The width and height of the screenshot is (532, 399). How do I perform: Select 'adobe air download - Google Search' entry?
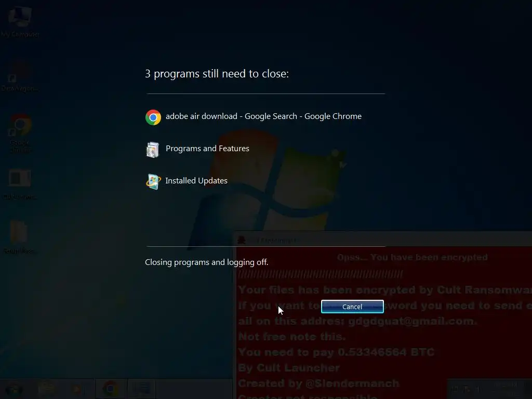tap(263, 116)
